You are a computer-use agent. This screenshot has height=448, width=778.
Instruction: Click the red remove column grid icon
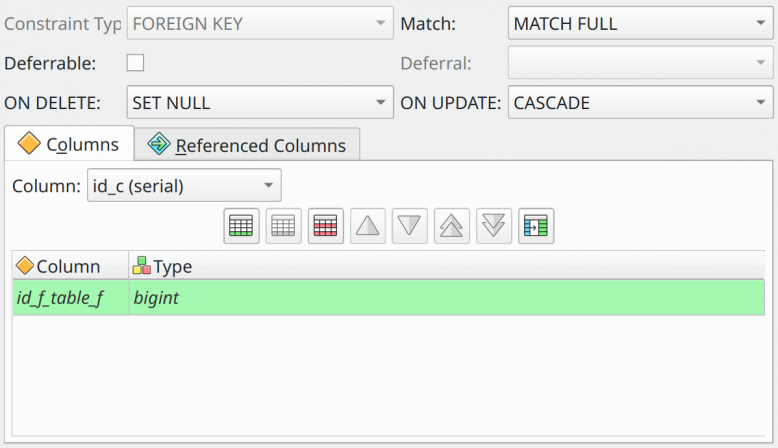pyautogui.click(x=325, y=226)
